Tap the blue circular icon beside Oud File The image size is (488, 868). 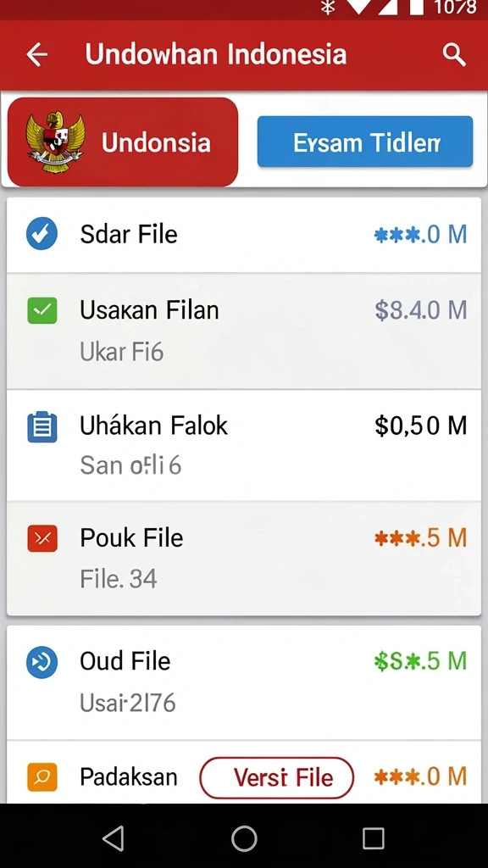(42, 662)
